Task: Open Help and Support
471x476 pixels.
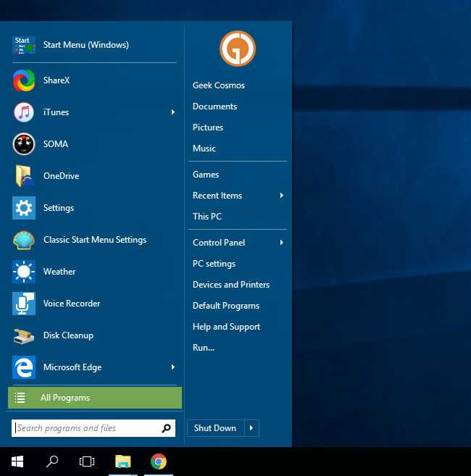Action: [226, 326]
